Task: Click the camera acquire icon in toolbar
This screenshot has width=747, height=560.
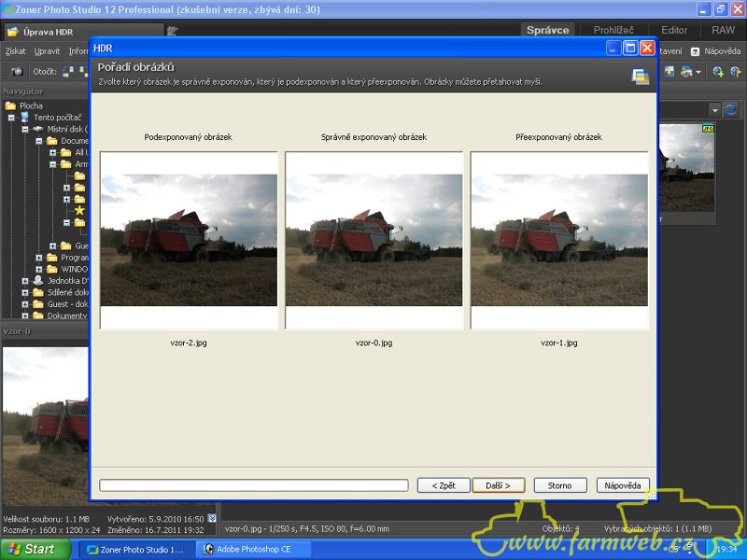Action: [x=17, y=71]
